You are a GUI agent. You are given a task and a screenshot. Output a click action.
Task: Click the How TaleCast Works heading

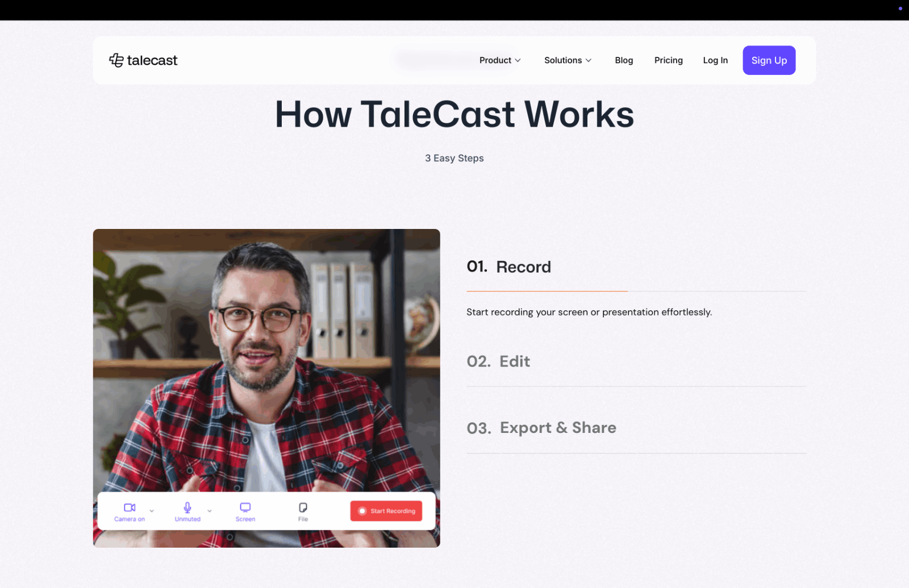click(x=454, y=114)
